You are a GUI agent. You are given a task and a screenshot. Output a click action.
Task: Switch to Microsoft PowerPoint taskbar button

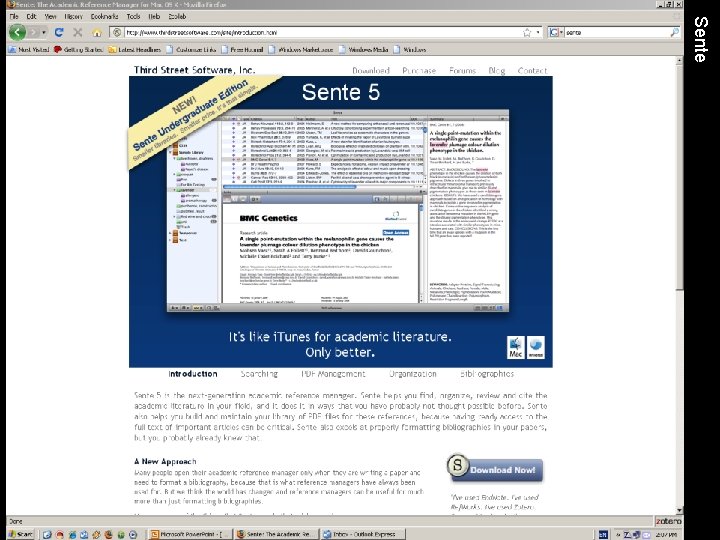coord(190,534)
